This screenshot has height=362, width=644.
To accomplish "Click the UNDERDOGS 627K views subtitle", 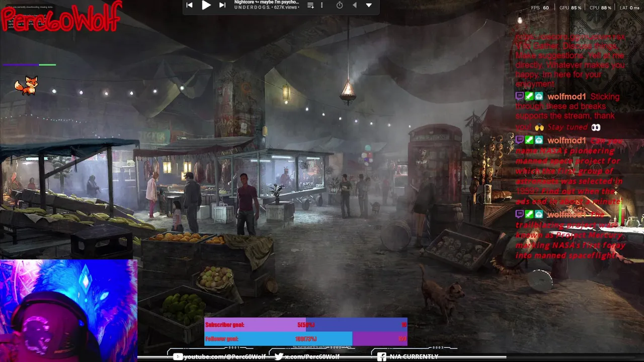I will tap(267, 8).
